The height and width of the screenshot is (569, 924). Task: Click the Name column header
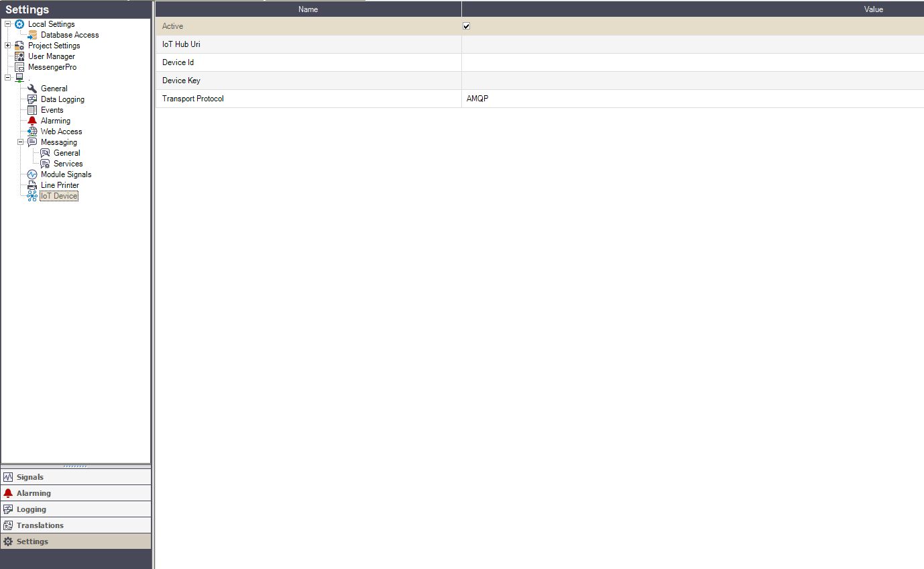[x=308, y=9]
